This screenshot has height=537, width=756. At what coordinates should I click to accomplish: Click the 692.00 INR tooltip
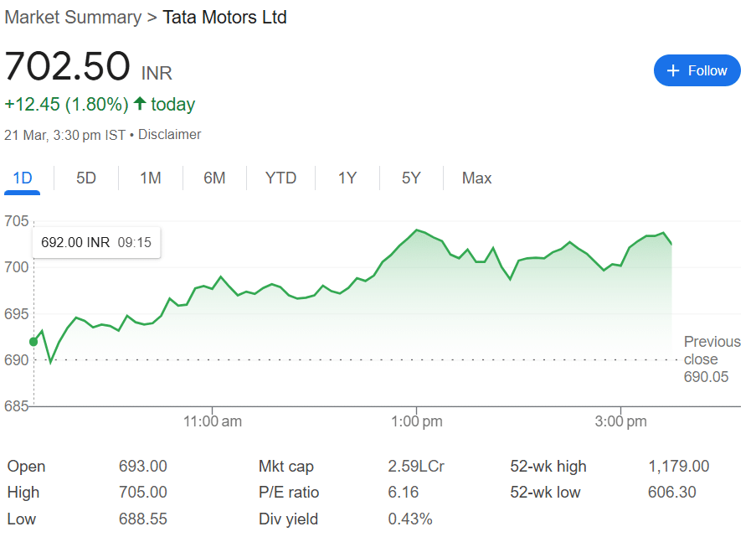click(96, 242)
